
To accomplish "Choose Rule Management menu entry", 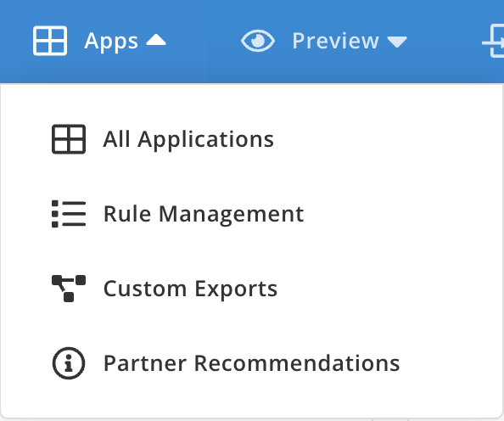I will coord(204,214).
